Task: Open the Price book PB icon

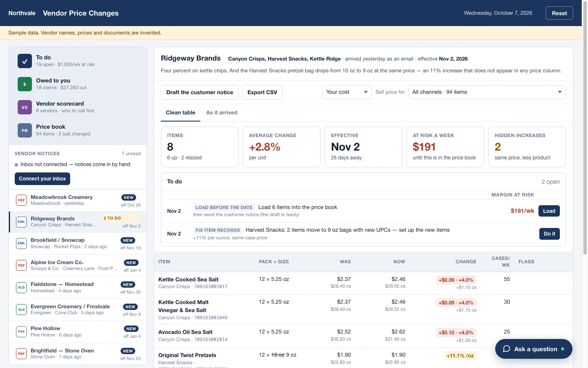Action: pos(25,130)
